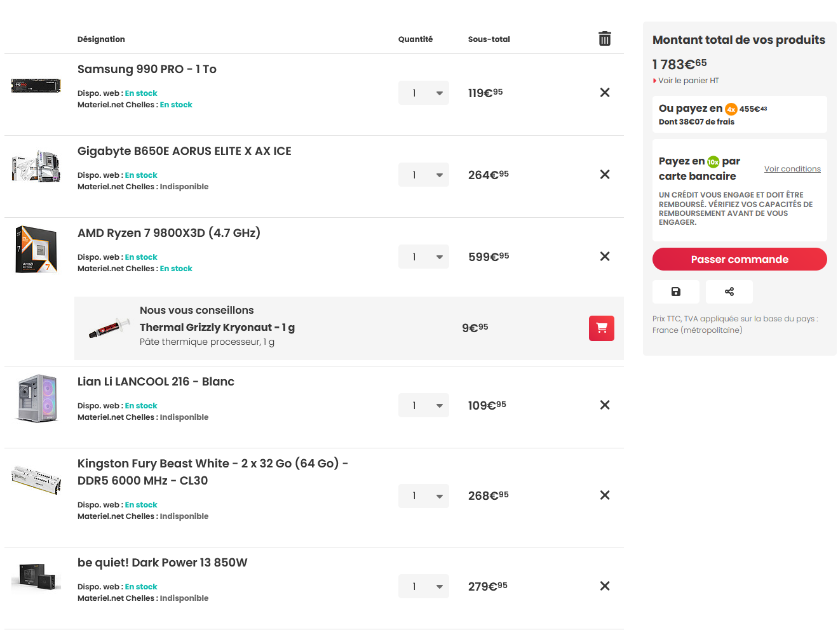Click the be quiet! power supply thumbnail

pos(36,578)
